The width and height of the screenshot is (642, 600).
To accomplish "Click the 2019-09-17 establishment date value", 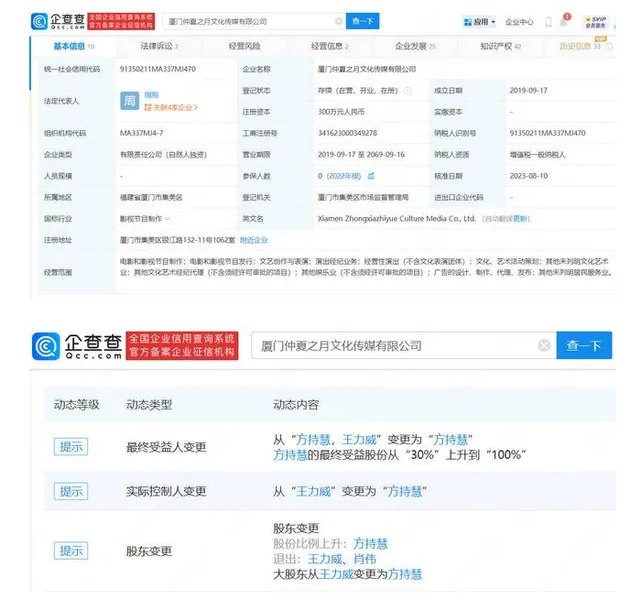I will [528, 91].
